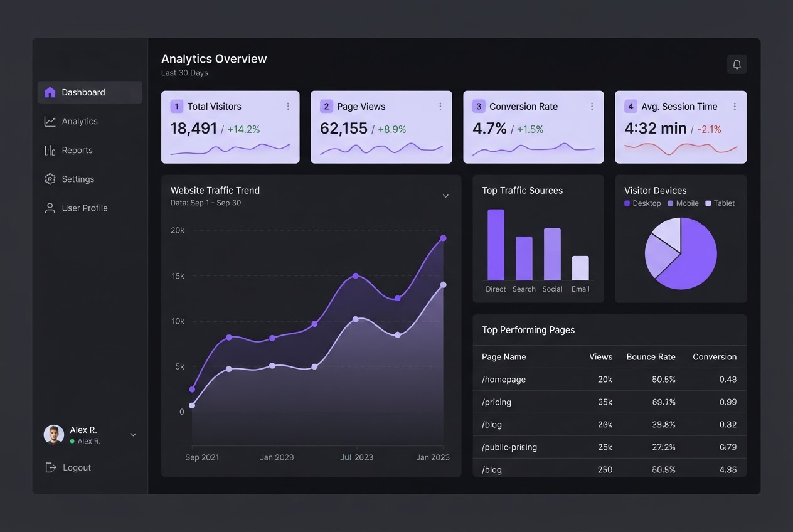The image size is (793, 532).
Task: Open the Dashboard menu item
Action: click(x=90, y=92)
